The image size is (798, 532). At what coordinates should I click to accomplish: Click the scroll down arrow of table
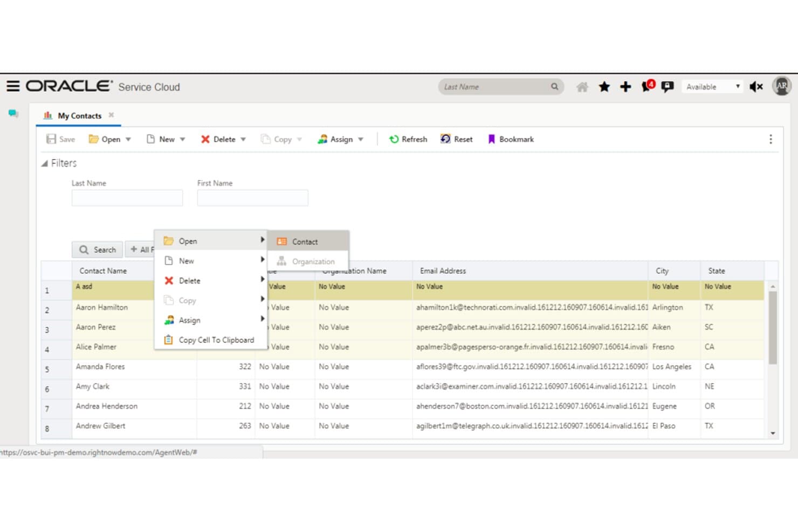pos(773,433)
